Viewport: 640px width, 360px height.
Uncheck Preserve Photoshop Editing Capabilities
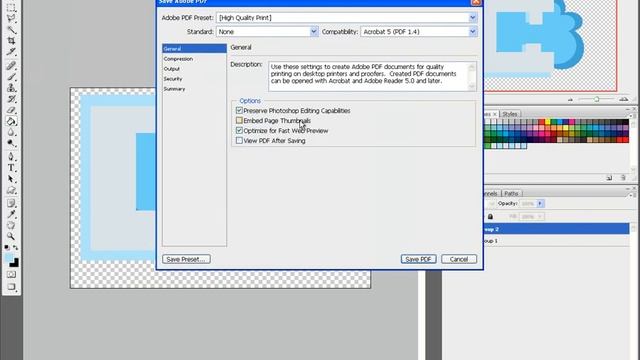coord(239,111)
